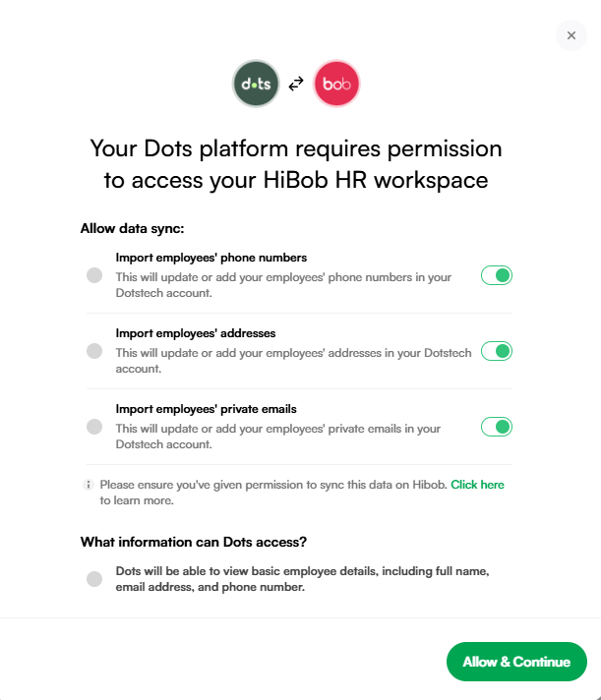601x700 pixels.
Task: Select the 'Import employees' addresses' label
Action: pos(196,333)
